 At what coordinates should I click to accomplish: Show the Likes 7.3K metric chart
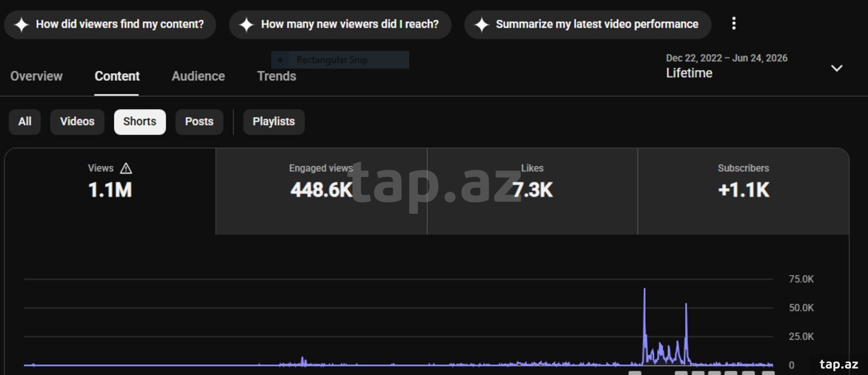532,192
